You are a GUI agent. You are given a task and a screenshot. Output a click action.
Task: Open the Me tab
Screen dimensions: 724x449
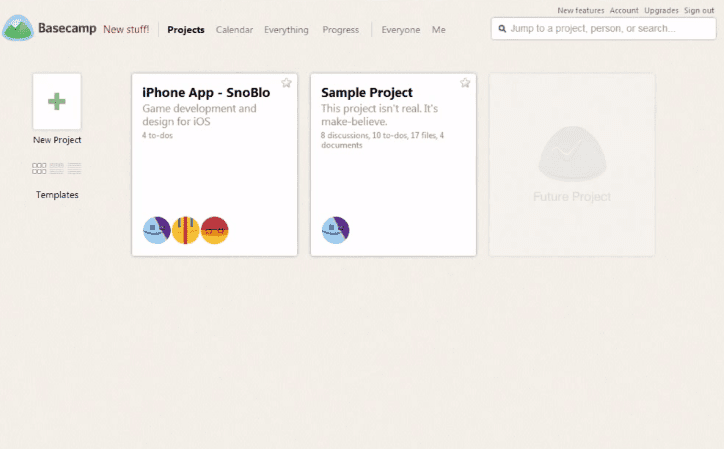tap(439, 30)
